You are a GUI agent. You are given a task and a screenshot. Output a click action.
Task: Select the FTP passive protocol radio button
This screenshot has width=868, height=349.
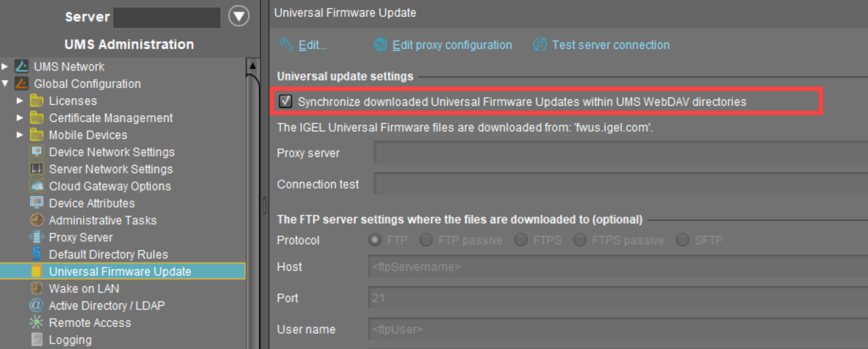pyautogui.click(x=426, y=240)
